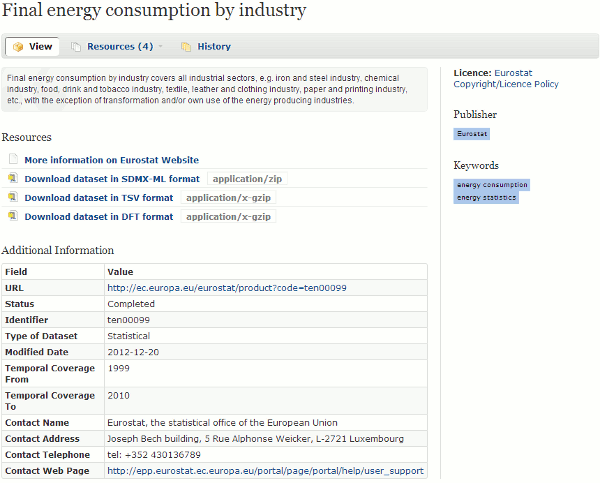The image size is (600, 483).
Task: Expand the Resources (4) dropdown arrow
Action: tap(160, 46)
